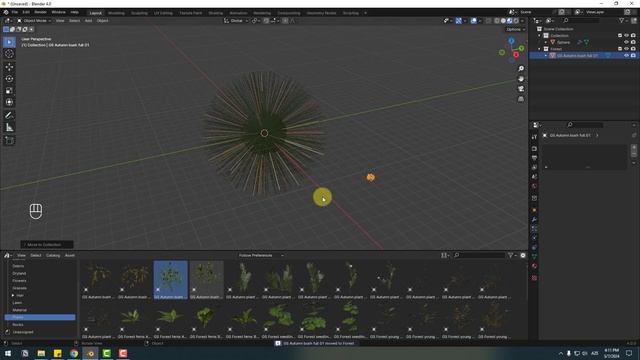Screen dimensions: 640x360
Task: Open the Tool tab in Properties editor
Action: (x=534, y=137)
